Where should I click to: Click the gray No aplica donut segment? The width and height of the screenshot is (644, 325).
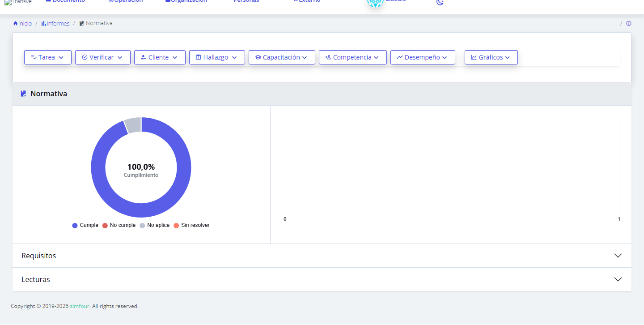click(133, 125)
